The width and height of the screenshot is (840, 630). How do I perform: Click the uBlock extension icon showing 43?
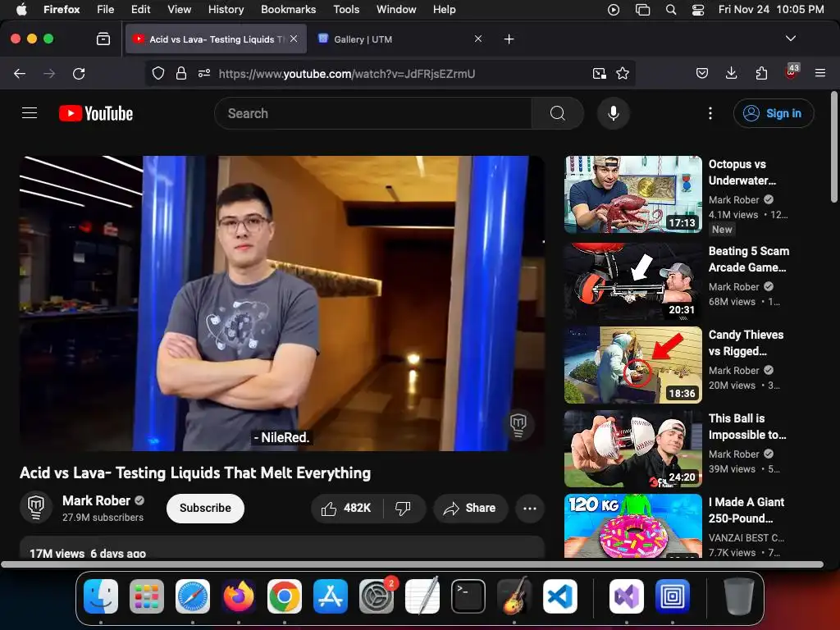pyautogui.click(x=792, y=72)
